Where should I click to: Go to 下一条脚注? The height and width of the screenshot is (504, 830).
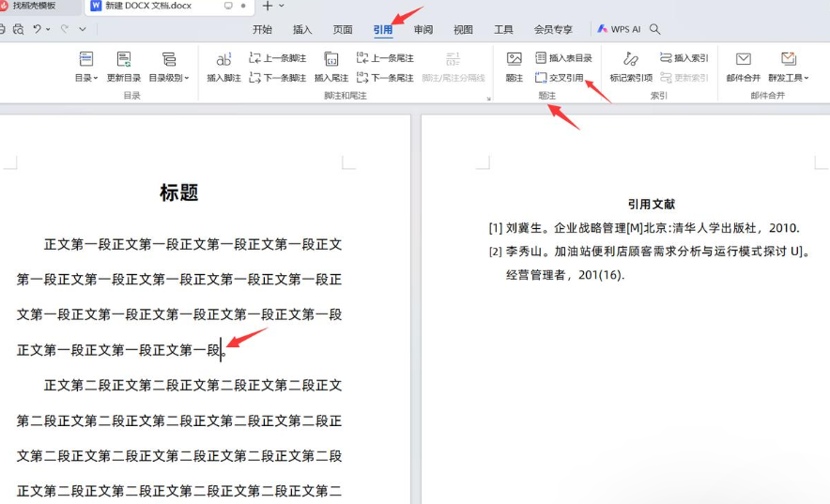pos(278,78)
